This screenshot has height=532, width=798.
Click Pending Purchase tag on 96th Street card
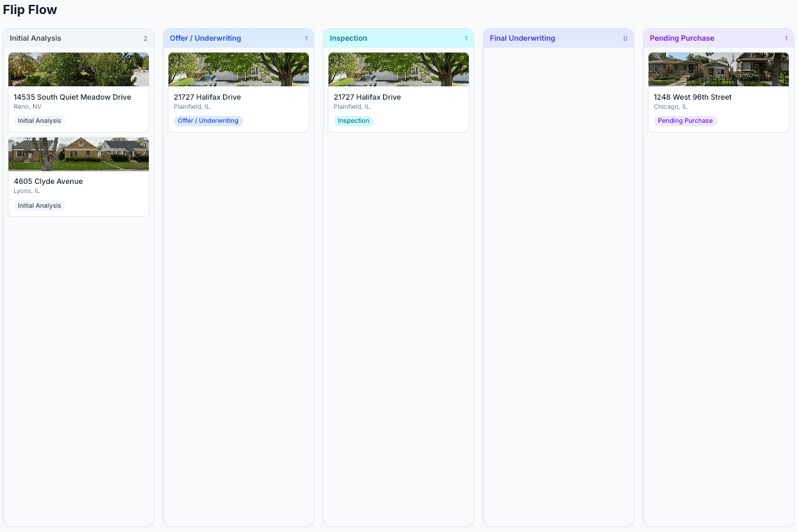[685, 121]
